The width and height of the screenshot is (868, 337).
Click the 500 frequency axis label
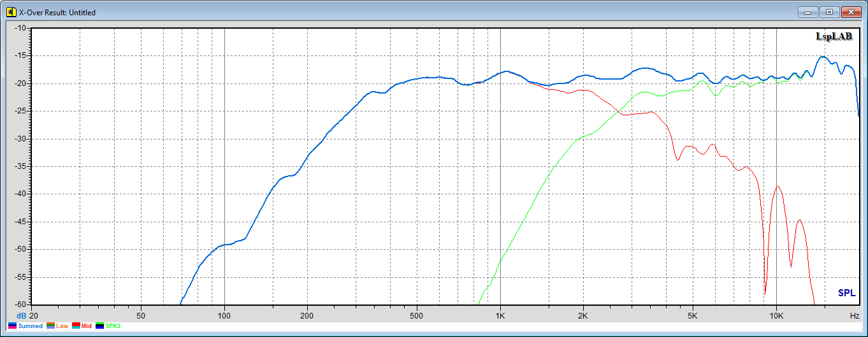pos(417,315)
